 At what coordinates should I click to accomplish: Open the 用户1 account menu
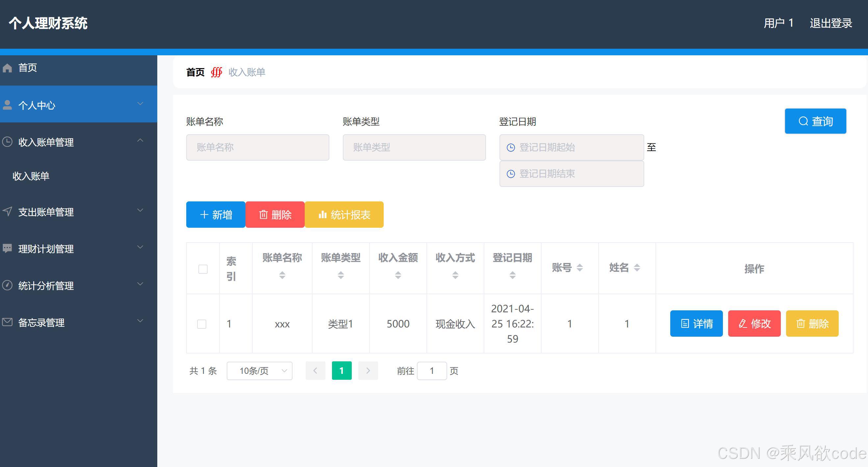click(x=779, y=23)
